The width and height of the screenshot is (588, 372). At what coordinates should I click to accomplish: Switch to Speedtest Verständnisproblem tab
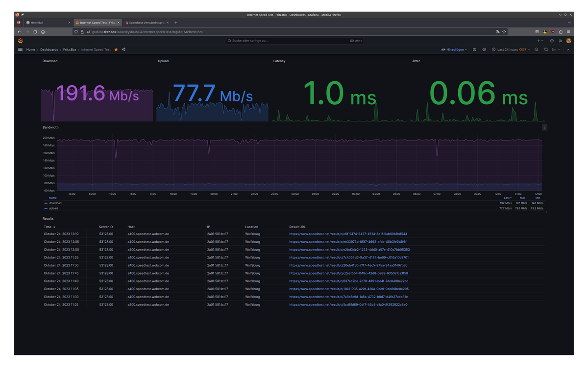point(146,23)
